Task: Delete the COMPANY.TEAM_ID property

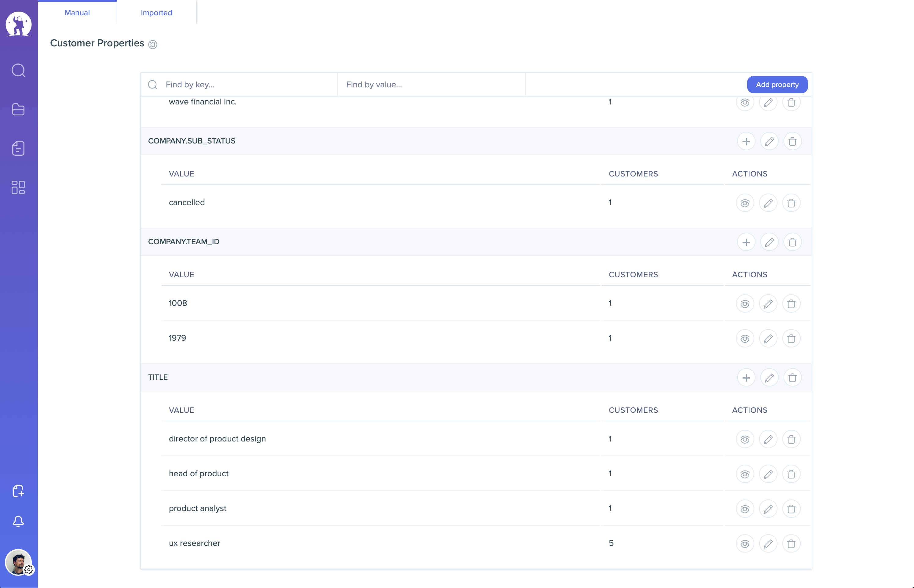Action: [792, 242]
